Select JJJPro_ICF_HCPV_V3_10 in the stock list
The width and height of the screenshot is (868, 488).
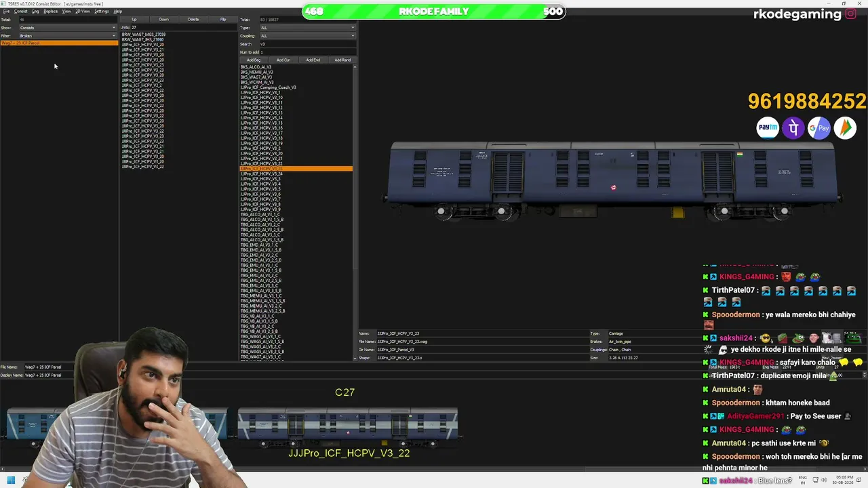[262, 98]
